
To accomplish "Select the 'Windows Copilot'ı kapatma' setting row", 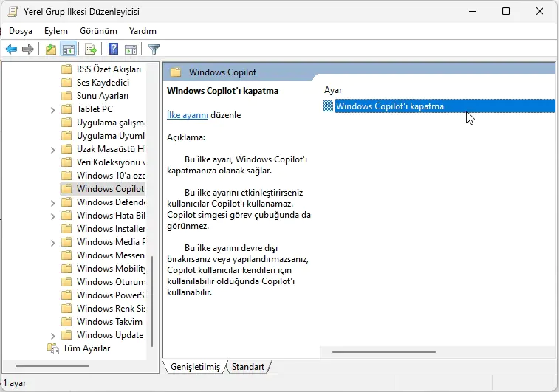I will [439, 106].
